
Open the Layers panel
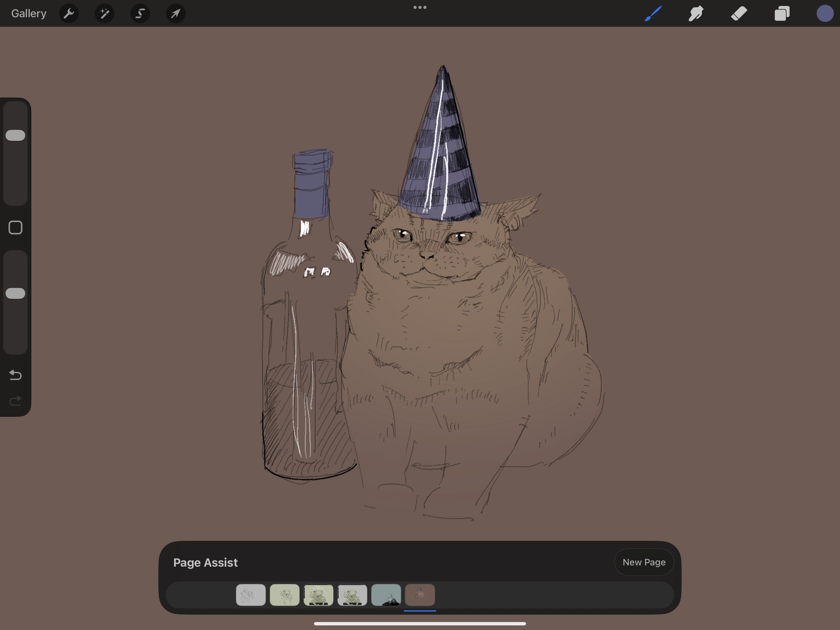click(x=782, y=14)
